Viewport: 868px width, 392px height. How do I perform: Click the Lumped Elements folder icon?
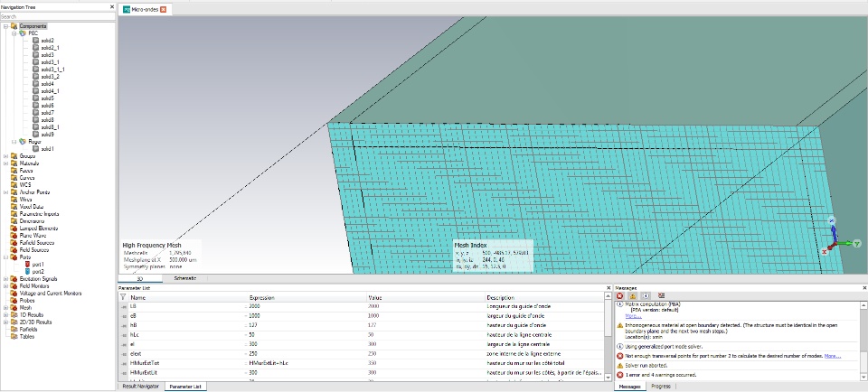(14, 228)
